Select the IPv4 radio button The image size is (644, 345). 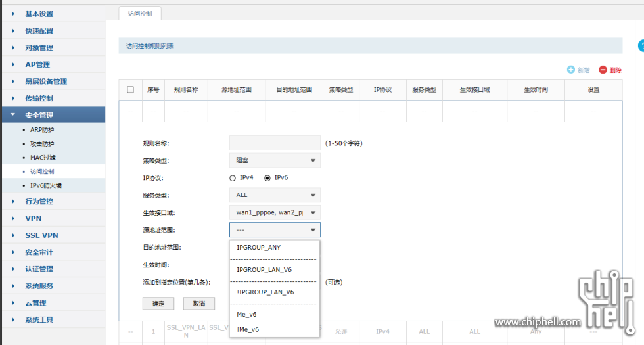[233, 178]
